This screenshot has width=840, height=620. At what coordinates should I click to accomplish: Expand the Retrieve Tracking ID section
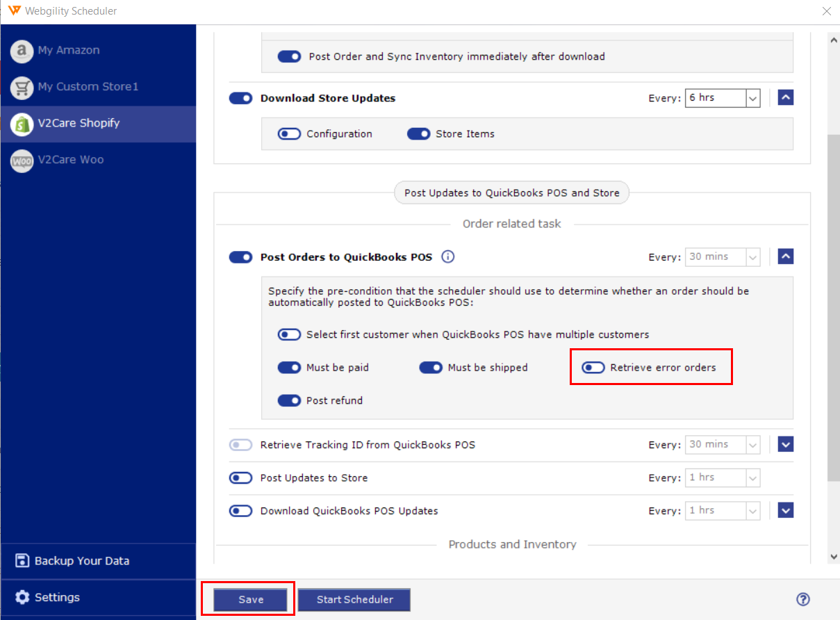(x=786, y=445)
